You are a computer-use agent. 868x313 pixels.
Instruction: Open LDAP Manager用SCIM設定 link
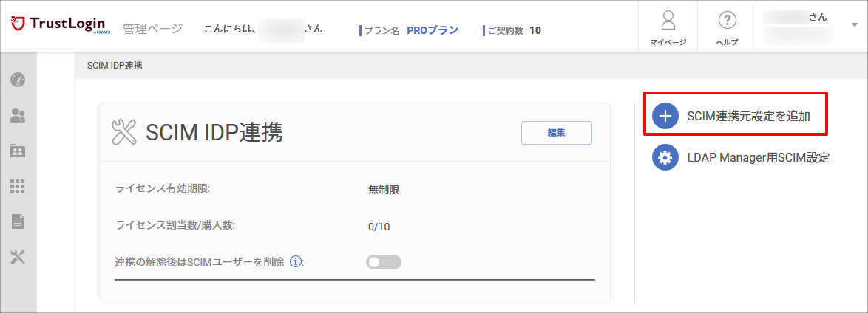coord(758,157)
